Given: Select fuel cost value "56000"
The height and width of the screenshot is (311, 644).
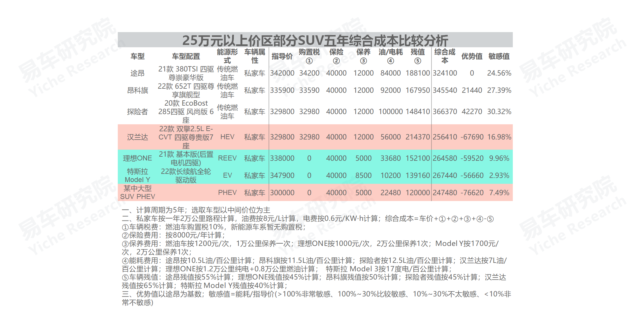Looking at the screenshot, I should tap(391, 137).
